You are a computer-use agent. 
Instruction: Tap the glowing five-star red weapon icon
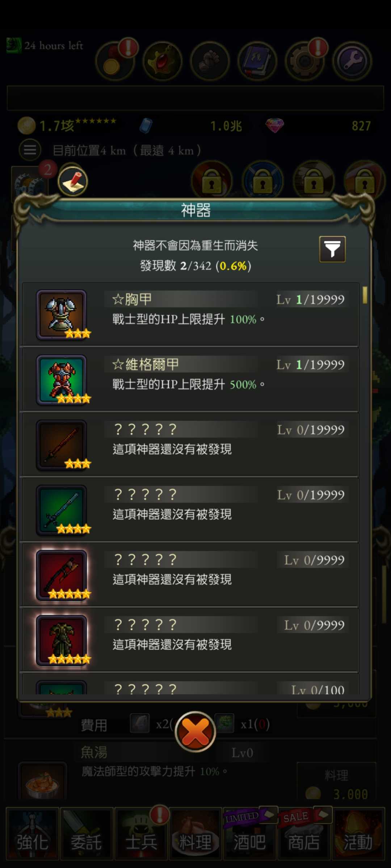(x=62, y=575)
